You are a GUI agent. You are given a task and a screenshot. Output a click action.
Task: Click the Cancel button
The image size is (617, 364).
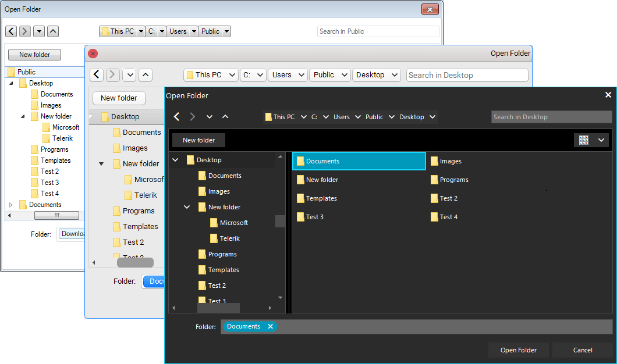point(583,350)
